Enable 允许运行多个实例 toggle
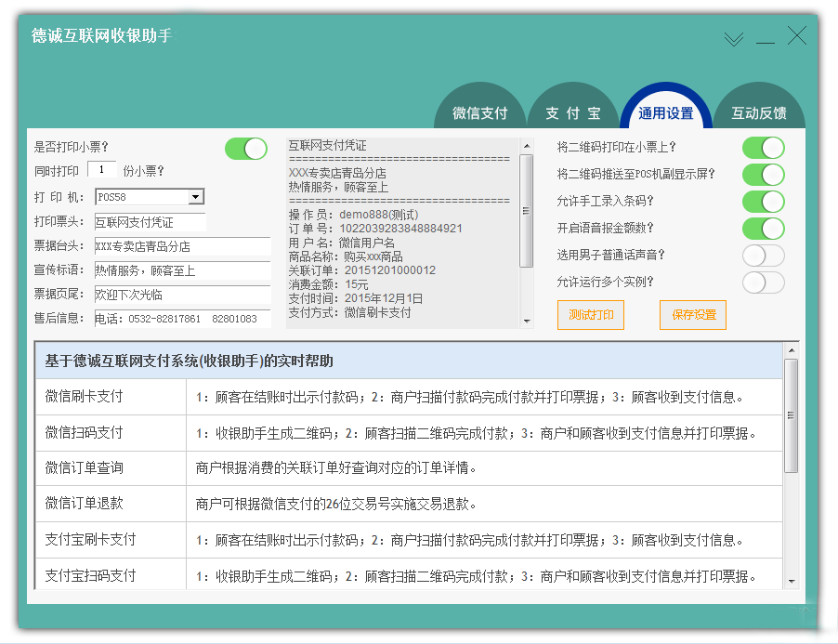 tap(763, 283)
